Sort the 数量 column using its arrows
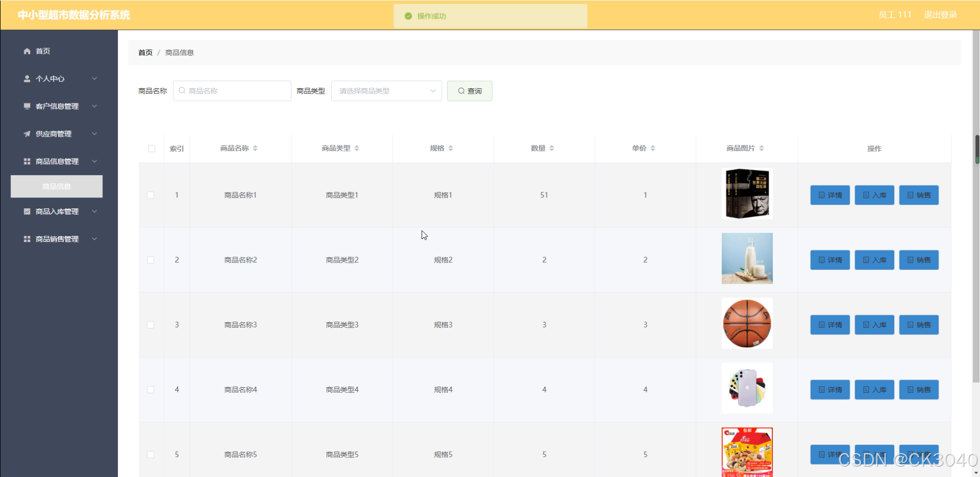 [552, 148]
